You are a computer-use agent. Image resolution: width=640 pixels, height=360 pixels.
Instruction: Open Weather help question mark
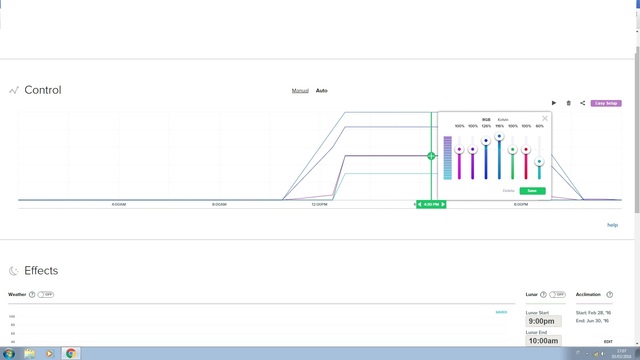tap(32, 294)
